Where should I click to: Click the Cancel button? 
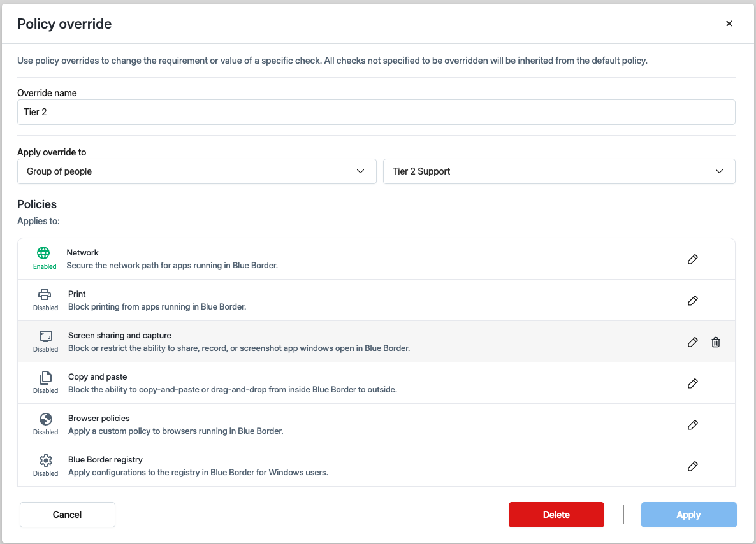[x=68, y=515]
